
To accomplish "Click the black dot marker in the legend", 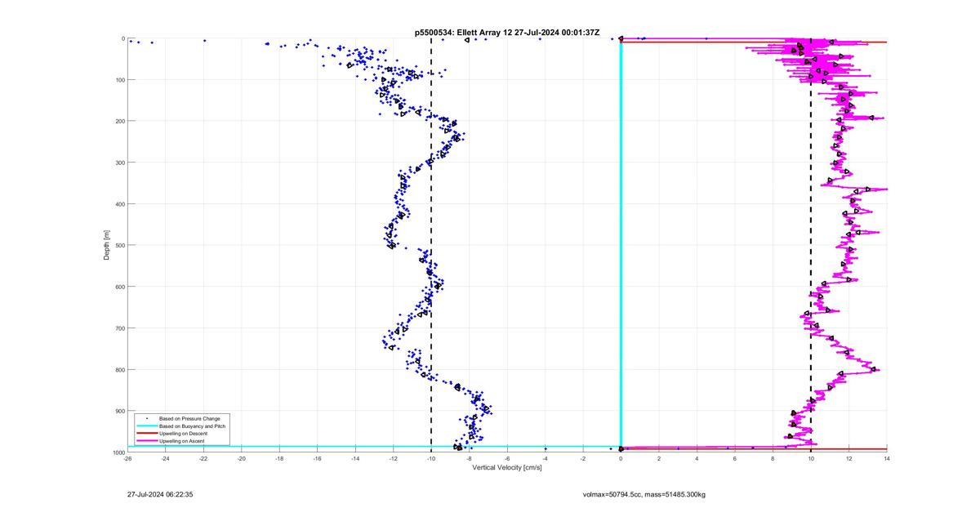I will pos(146,418).
